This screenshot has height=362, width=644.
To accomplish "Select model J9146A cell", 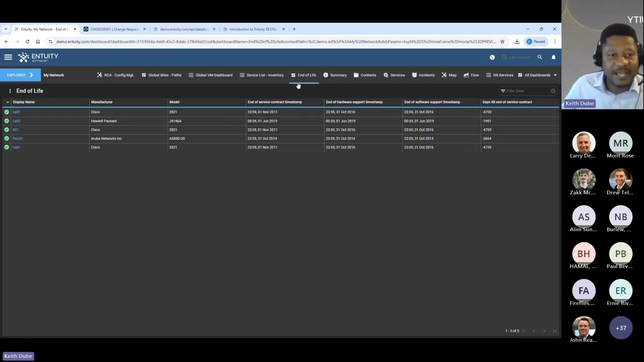I will 175,121.
